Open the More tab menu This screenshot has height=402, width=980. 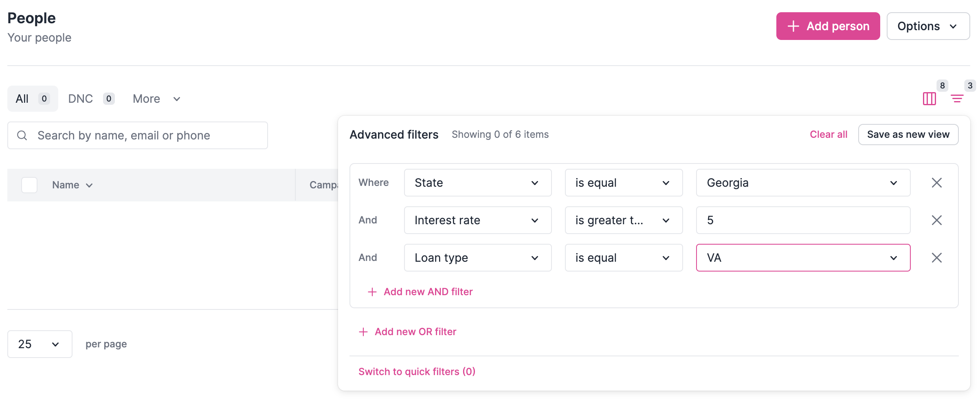(156, 98)
